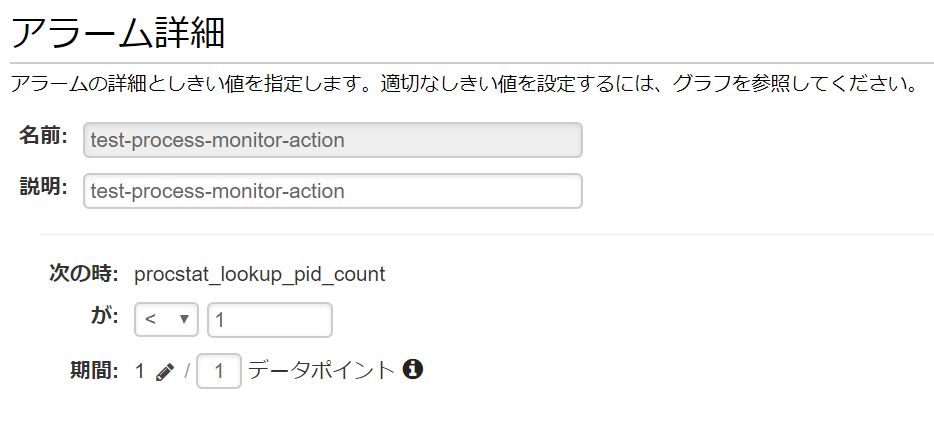Screen dimensions: 934x424
Task: Click the small arrow in the operator dropdown
Action: [x=185, y=319]
